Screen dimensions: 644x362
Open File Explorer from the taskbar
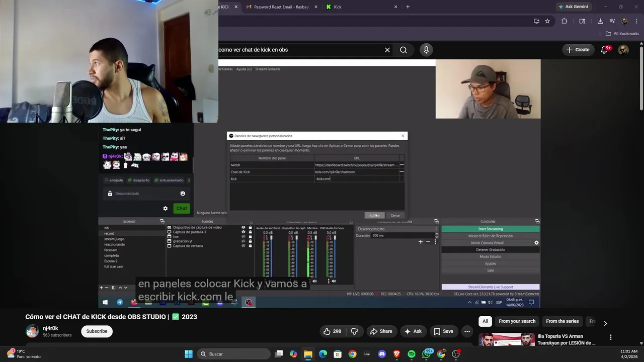[x=308, y=354]
